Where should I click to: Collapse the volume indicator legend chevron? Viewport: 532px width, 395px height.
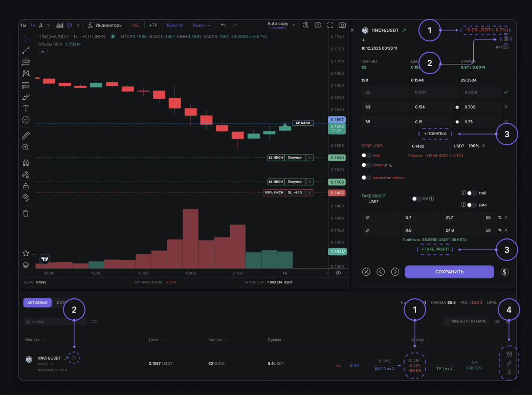pyautogui.click(x=42, y=52)
